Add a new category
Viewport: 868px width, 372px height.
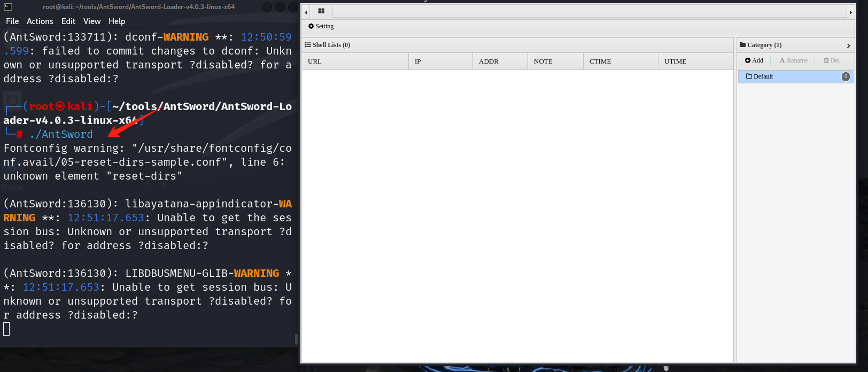(754, 60)
